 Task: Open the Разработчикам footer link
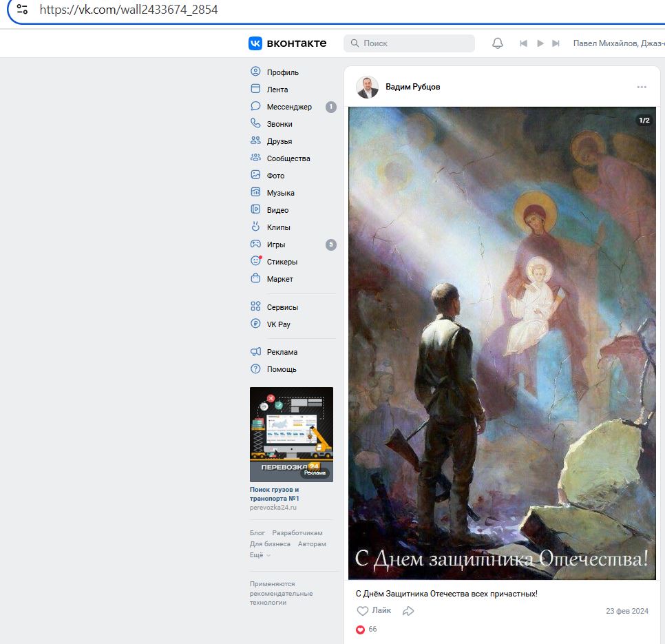(297, 533)
